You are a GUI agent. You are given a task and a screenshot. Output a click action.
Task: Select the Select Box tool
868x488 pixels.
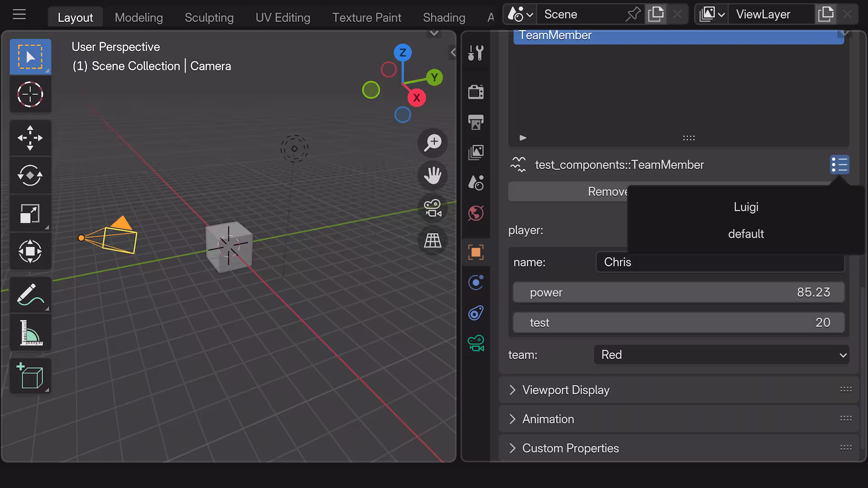30,57
